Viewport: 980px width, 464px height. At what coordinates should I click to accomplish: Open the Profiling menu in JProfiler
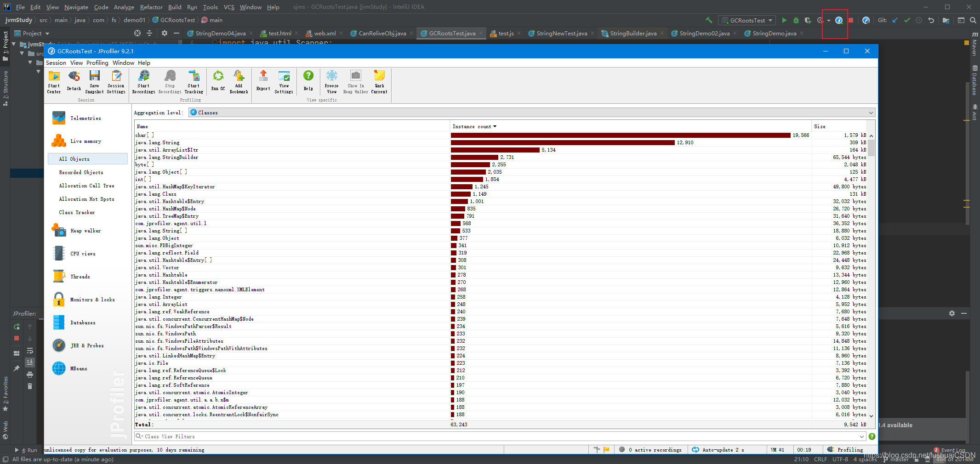tap(97, 63)
